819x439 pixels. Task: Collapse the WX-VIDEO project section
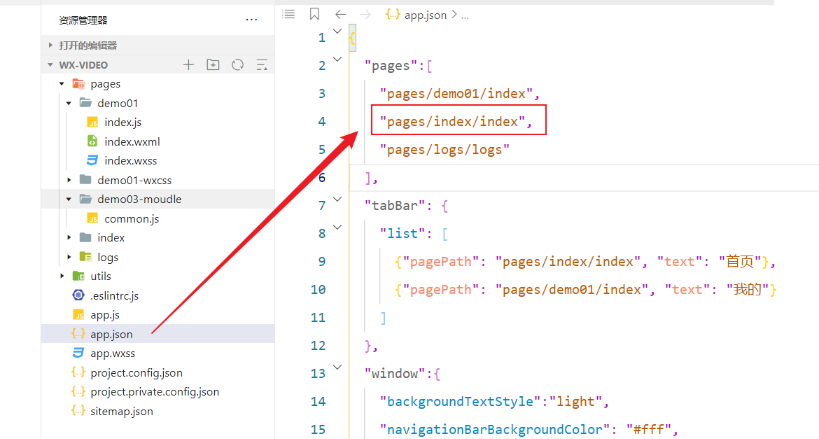click(50, 65)
